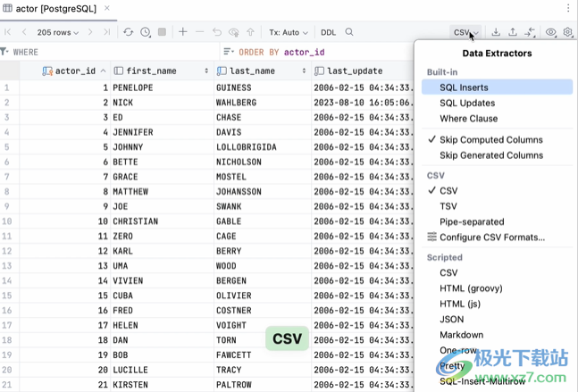Open table settings gear icon
578x392 pixels.
[568, 32]
